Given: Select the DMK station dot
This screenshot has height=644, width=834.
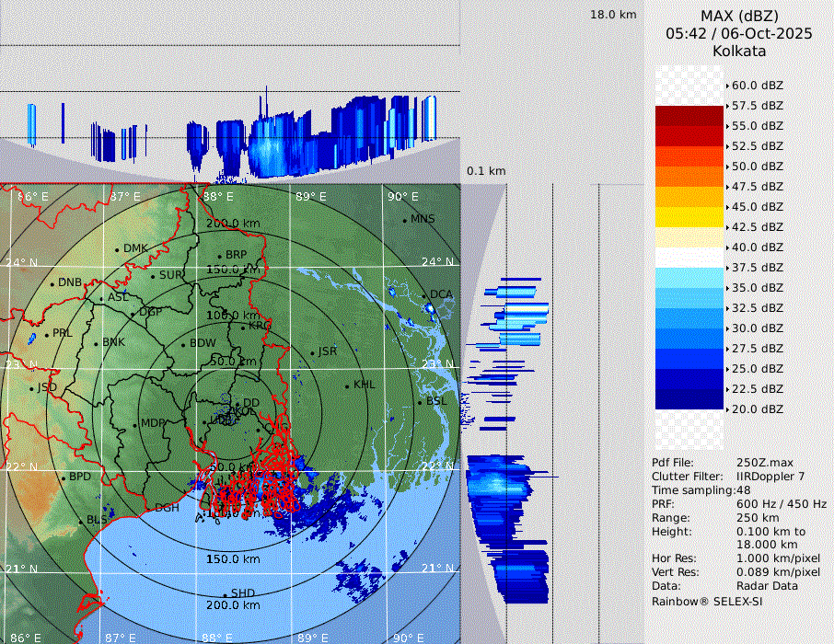Looking at the screenshot, I should (117, 249).
